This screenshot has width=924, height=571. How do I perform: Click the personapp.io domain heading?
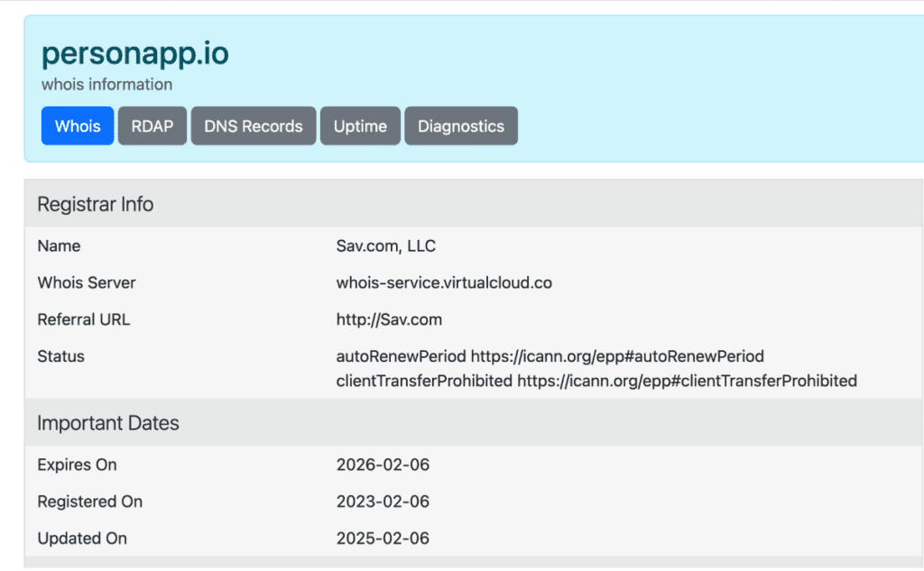(135, 53)
